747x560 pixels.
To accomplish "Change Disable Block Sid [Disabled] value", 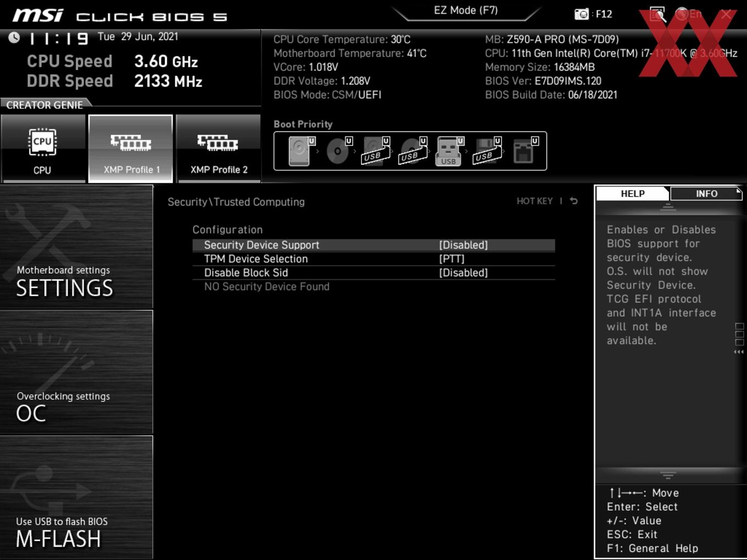I will [x=463, y=272].
